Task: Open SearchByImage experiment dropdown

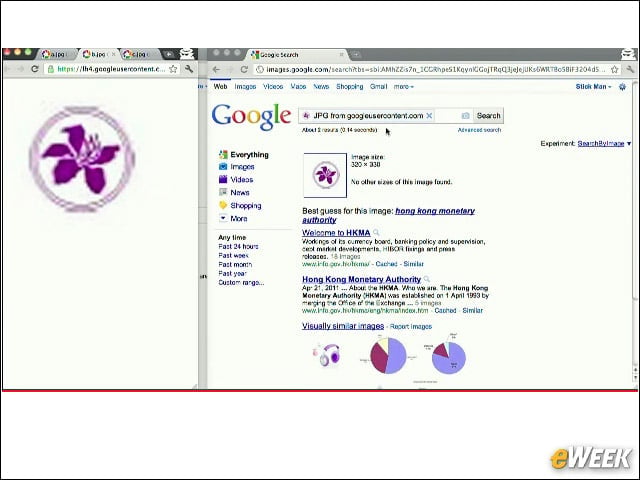Action: tap(604, 143)
